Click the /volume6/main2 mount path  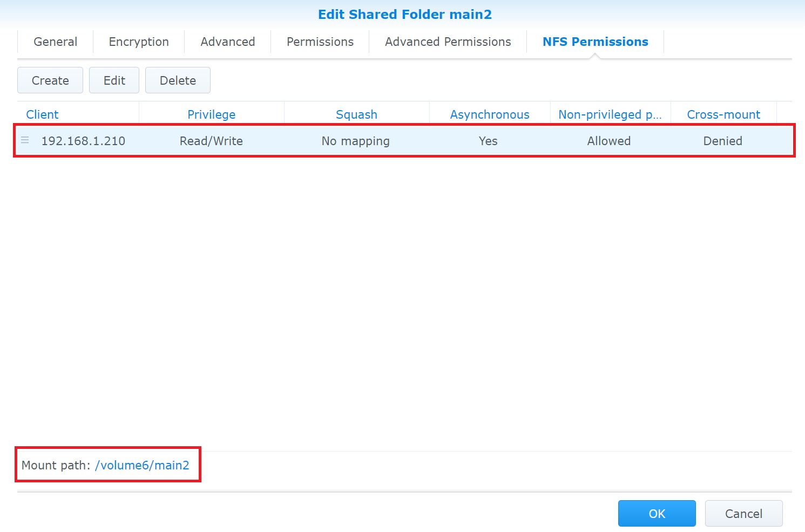pos(142,465)
